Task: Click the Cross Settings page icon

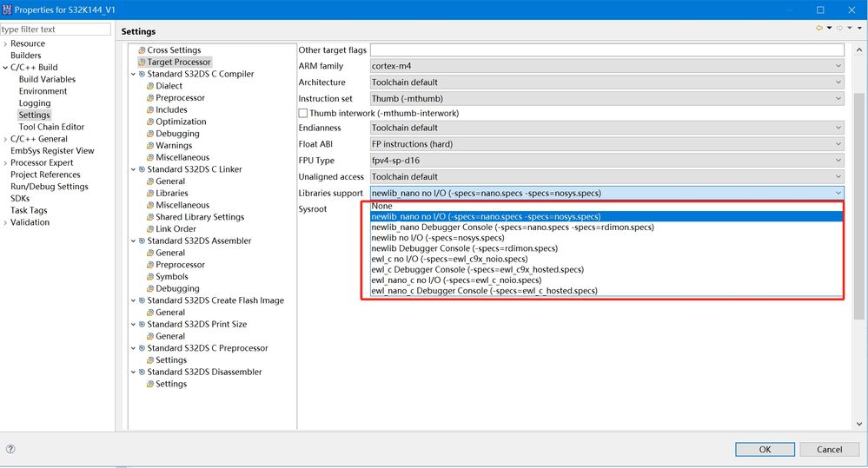Action: (142, 50)
